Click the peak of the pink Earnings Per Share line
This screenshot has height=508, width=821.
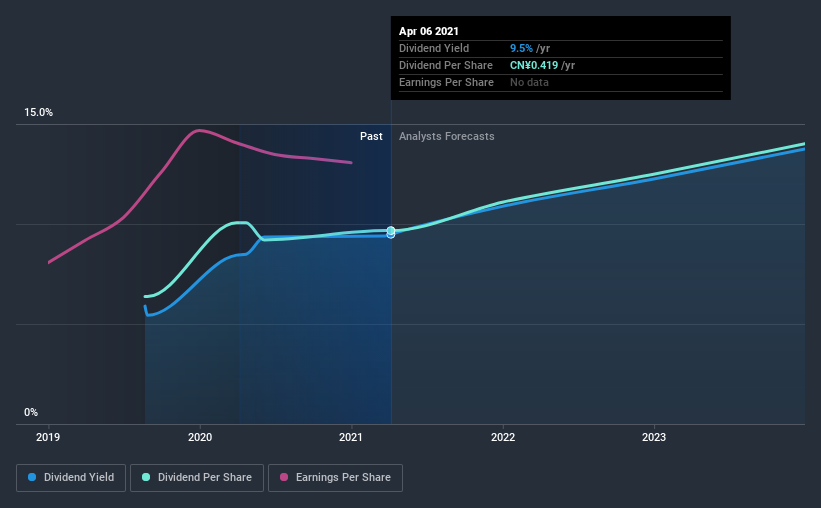point(198,130)
